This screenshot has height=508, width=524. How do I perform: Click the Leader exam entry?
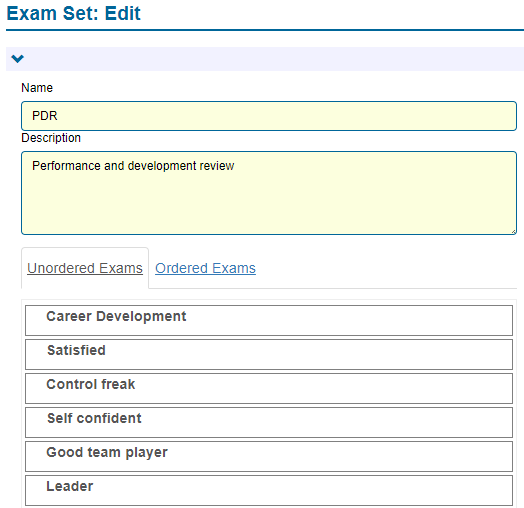[269, 490]
